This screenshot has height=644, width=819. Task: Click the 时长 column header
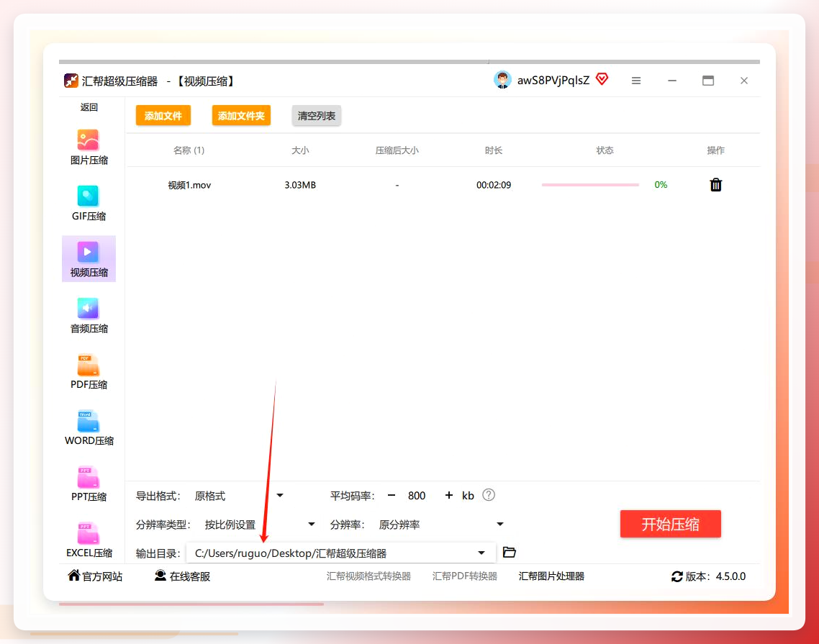tap(494, 150)
